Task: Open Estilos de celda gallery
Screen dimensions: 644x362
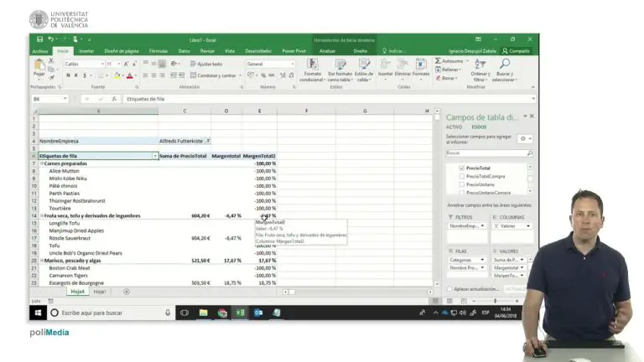Action: 364,70
